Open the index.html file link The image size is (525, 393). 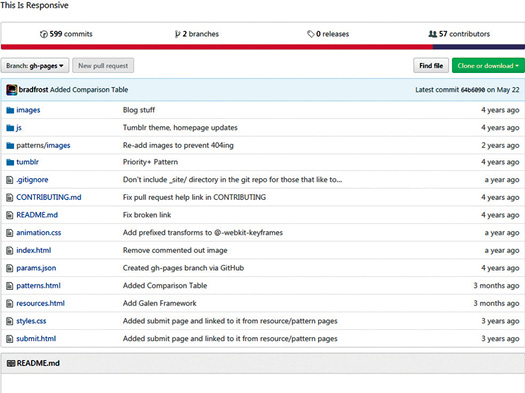coord(33,251)
